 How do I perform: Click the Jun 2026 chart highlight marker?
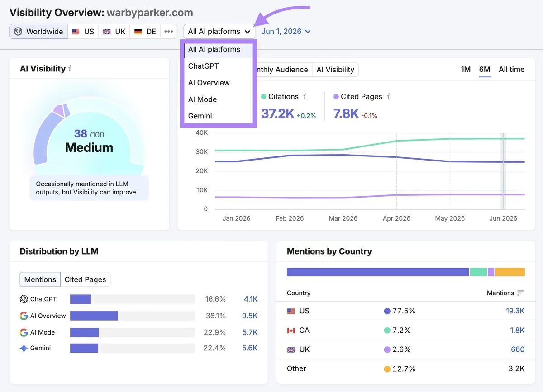(503, 171)
